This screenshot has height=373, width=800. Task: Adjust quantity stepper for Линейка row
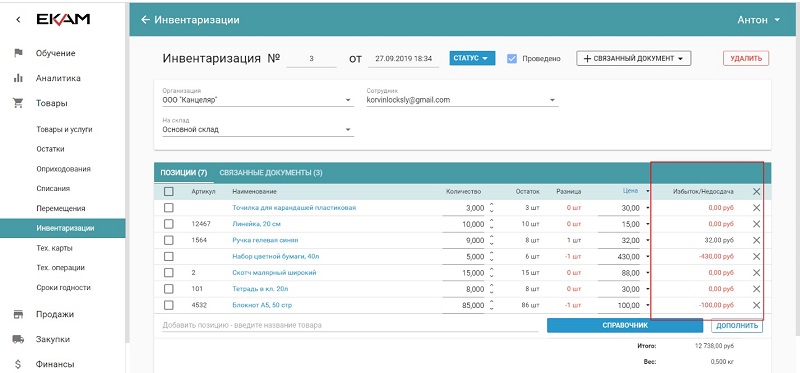pyautogui.click(x=491, y=224)
